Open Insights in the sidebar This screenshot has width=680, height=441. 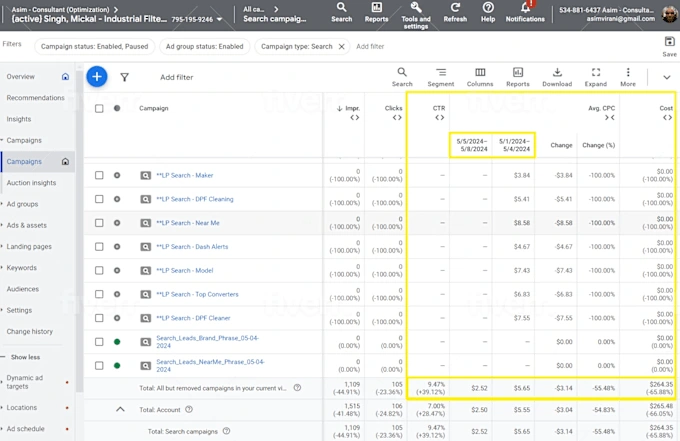(19, 119)
